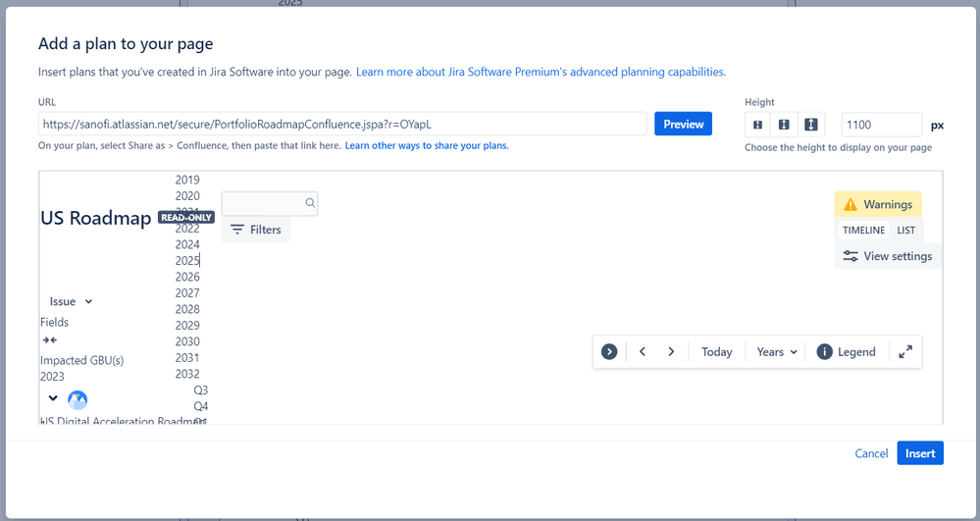Select the large height preset icon
Screen dimensions: 980x521
(811, 125)
